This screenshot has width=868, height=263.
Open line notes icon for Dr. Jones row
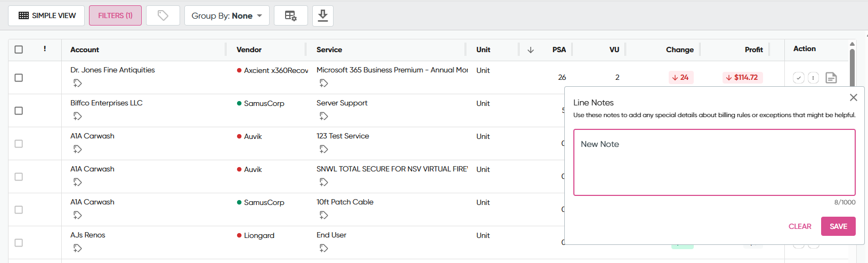click(831, 78)
